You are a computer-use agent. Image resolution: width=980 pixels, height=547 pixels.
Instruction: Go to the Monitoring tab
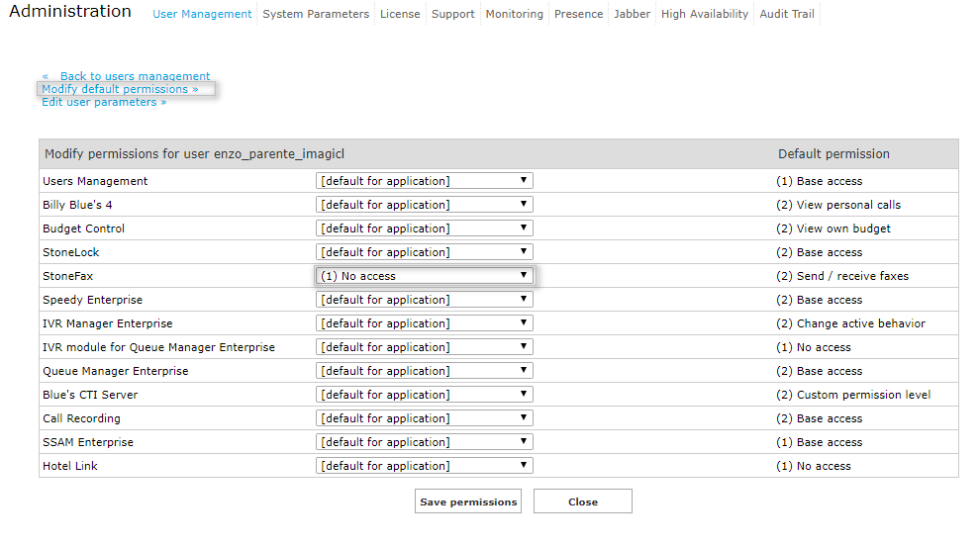pos(514,14)
